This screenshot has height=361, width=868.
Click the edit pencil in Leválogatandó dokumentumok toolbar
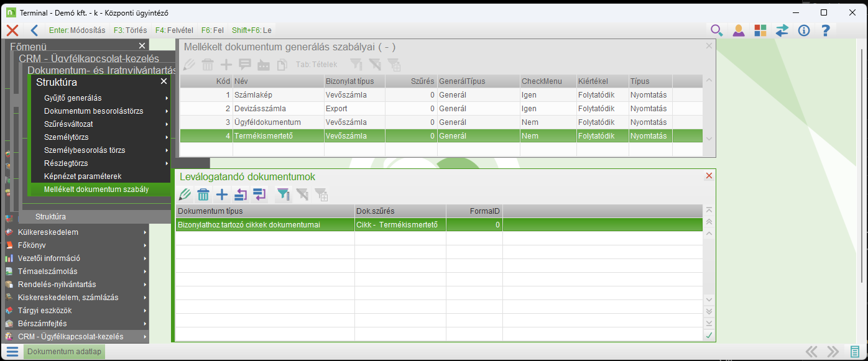[185, 194]
